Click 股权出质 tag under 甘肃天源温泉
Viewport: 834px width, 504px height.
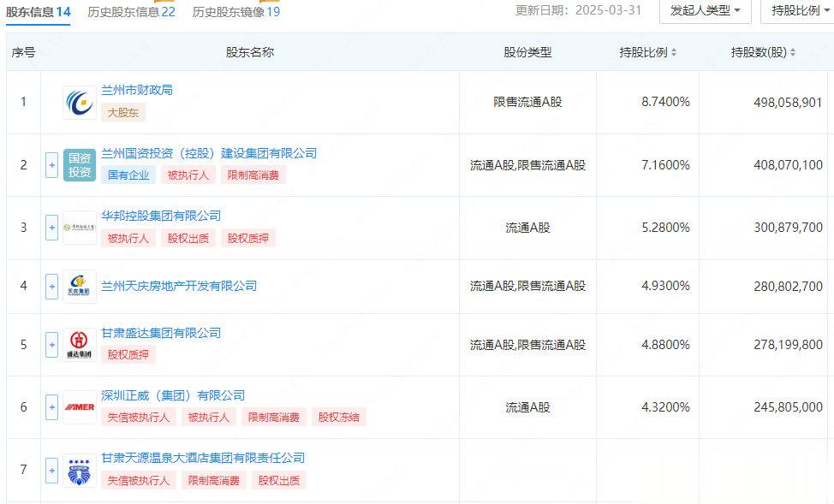279,481
